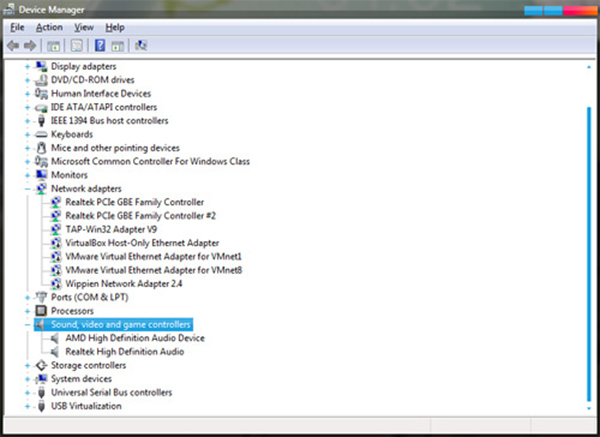This screenshot has width=600, height=437.
Task: Click the blue Help icon in the toolbar
Action: [x=100, y=46]
